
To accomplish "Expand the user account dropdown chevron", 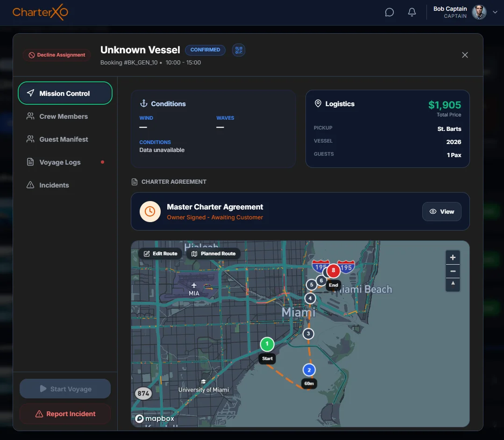I will coord(495,12).
